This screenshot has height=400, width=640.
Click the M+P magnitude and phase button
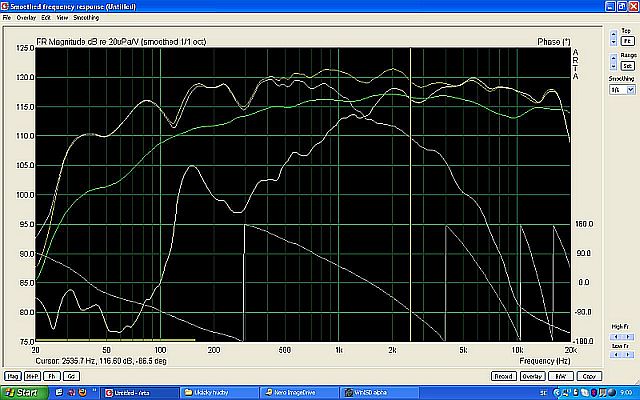[32, 376]
